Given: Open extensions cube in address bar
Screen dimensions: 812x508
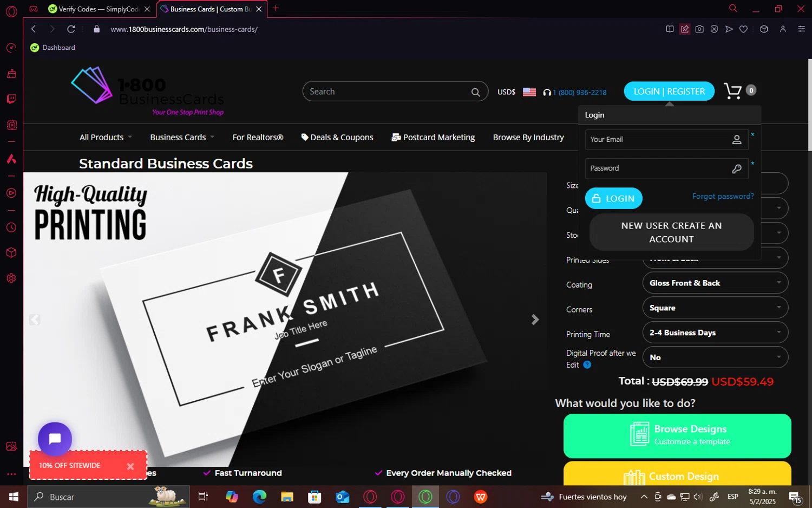Looking at the screenshot, I should (x=764, y=29).
